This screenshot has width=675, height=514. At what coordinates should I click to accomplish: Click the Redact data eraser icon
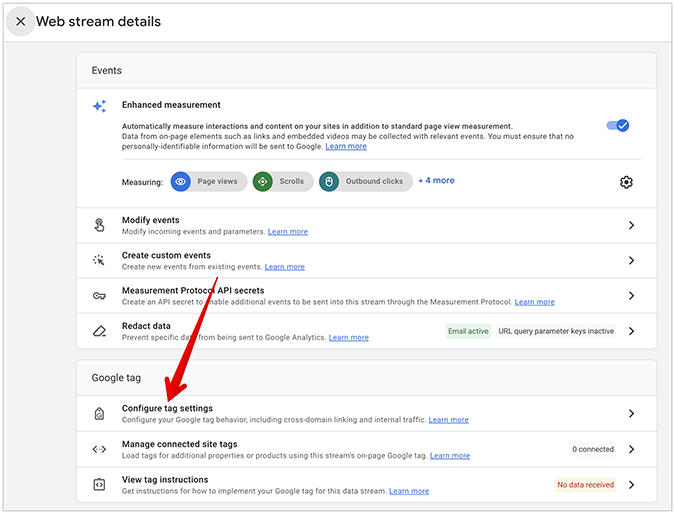pyautogui.click(x=99, y=331)
